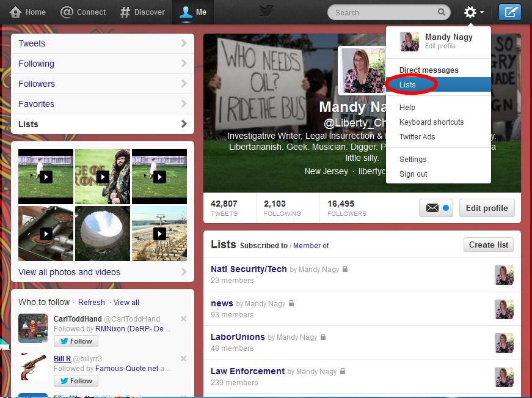This screenshot has width=532, height=398.
Task: Play the beach construction video thumbnail
Action: pos(159,234)
